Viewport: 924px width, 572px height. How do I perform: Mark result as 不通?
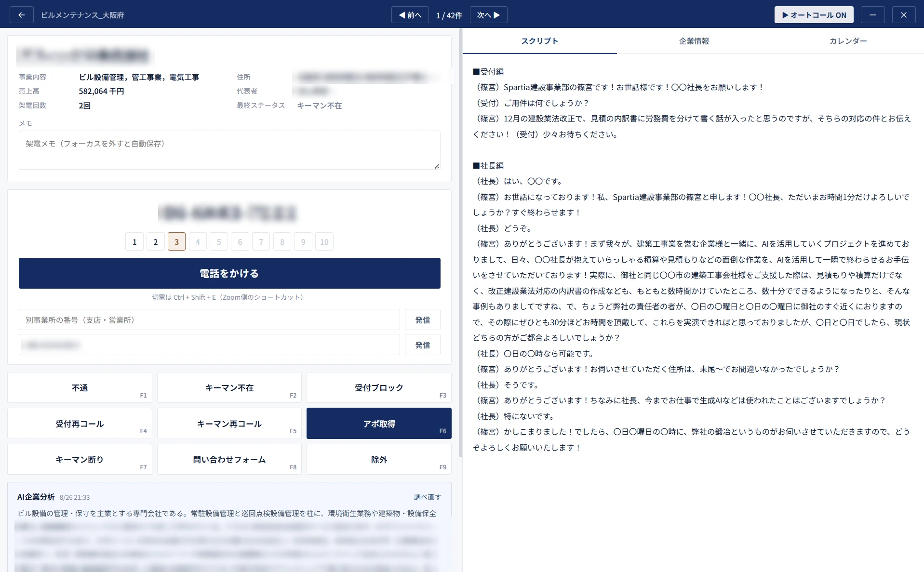click(x=80, y=387)
